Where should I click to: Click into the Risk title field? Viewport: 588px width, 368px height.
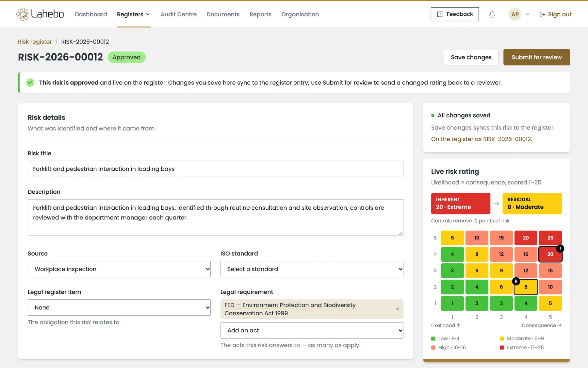(216, 169)
